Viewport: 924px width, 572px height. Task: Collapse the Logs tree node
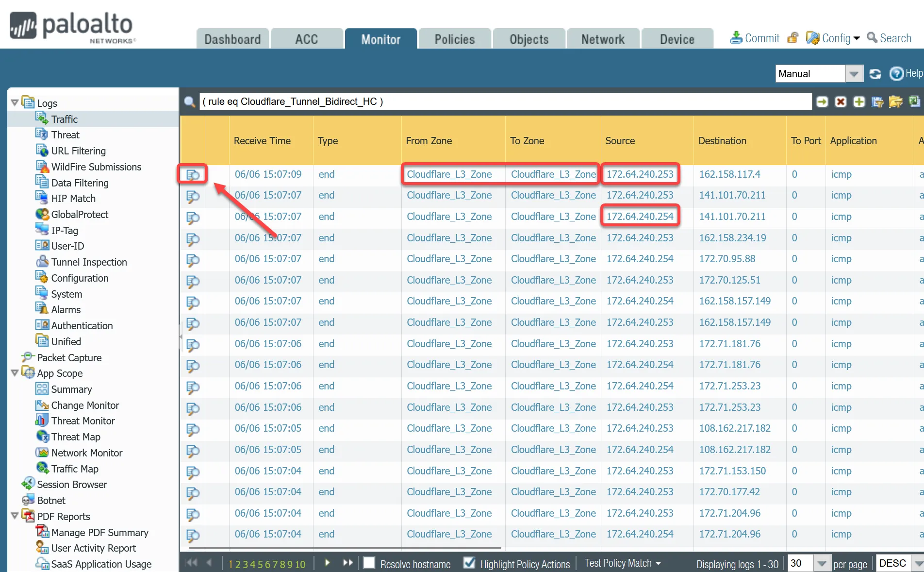coord(14,102)
